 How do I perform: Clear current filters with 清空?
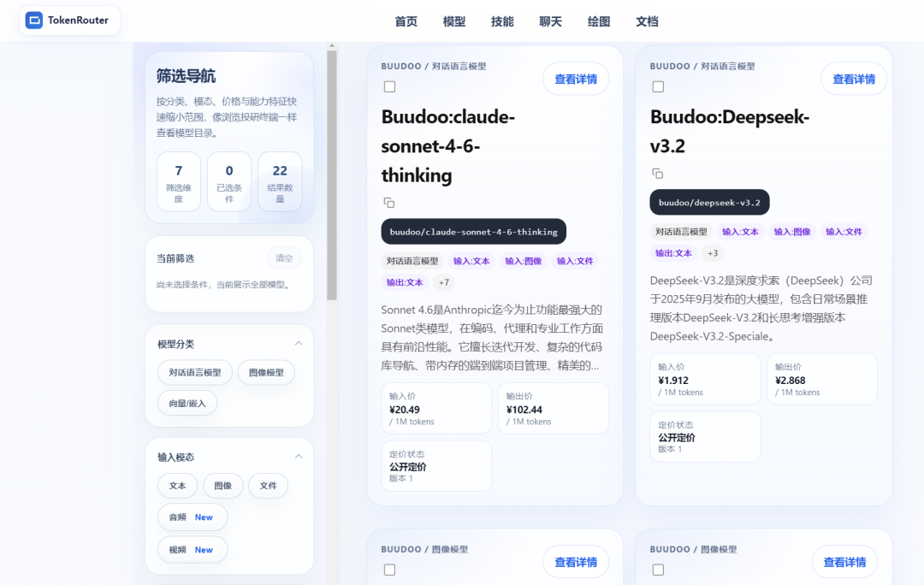point(284,258)
